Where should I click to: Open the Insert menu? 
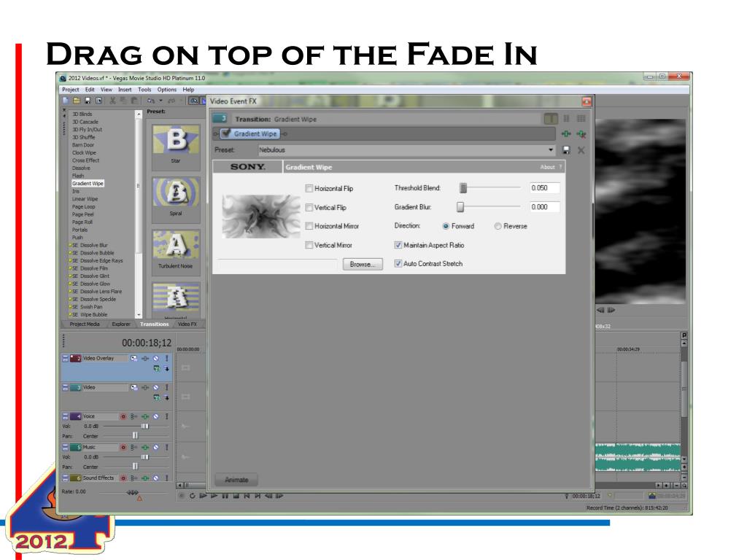coord(125,90)
